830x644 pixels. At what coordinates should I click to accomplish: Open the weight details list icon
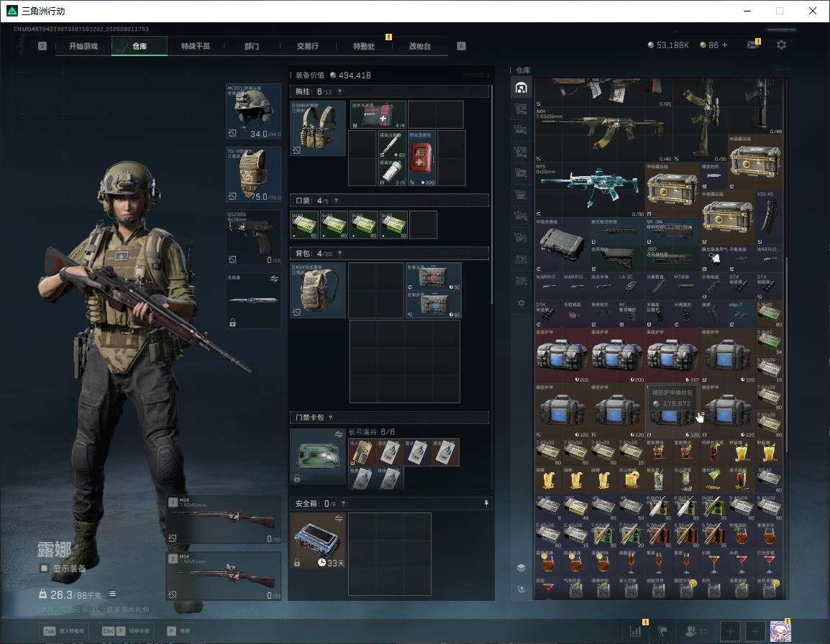click(111, 594)
